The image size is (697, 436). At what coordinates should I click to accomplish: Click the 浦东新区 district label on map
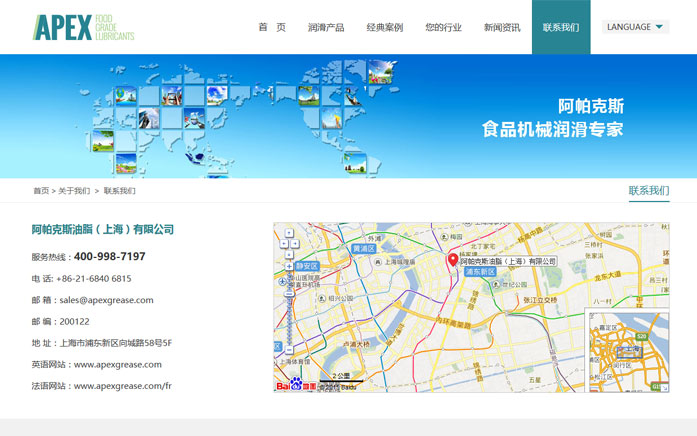pyautogui.click(x=481, y=272)
